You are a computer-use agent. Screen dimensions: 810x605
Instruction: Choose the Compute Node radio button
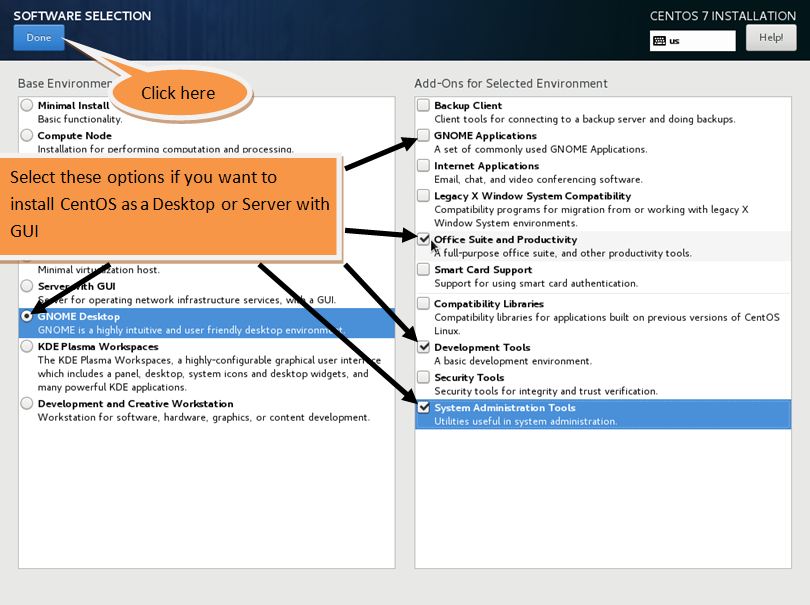(x=27, y=135)
